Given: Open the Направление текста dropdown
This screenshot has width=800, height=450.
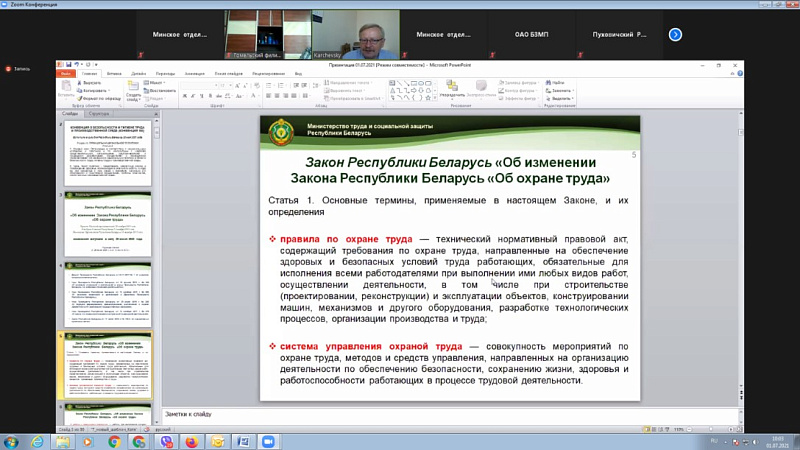Looking at the screenshot, I should pyautogui.click(x=348, y=83).
